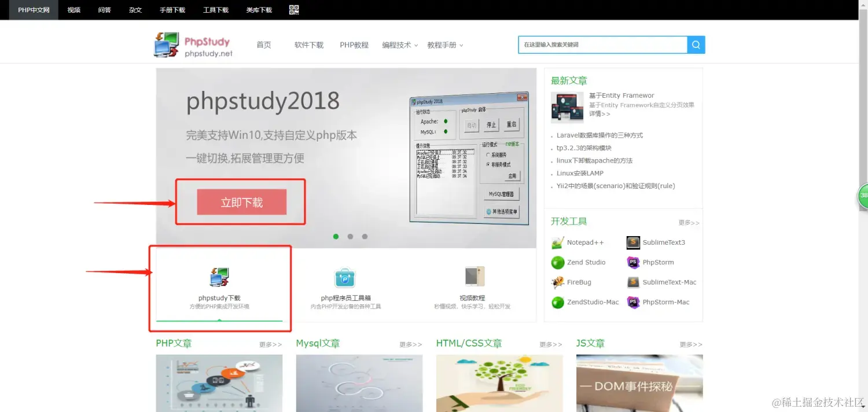868x412 pixels.
Task: Click 更多>> next to JS文章
Action: click(691, 344)
